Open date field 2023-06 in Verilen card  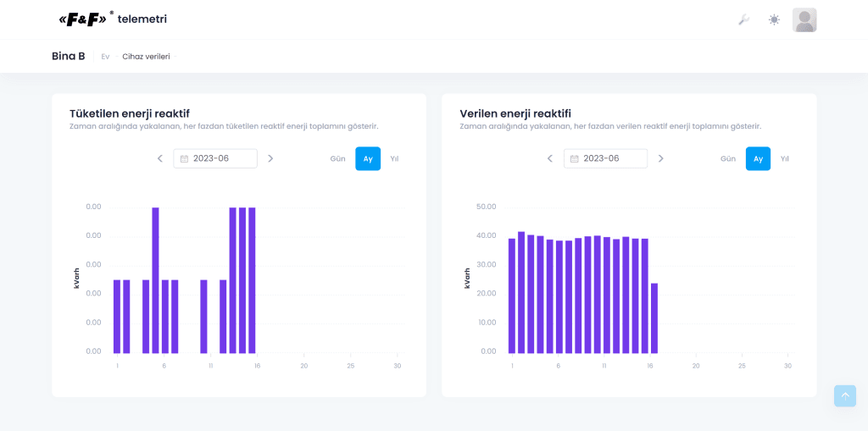(605, 158)
